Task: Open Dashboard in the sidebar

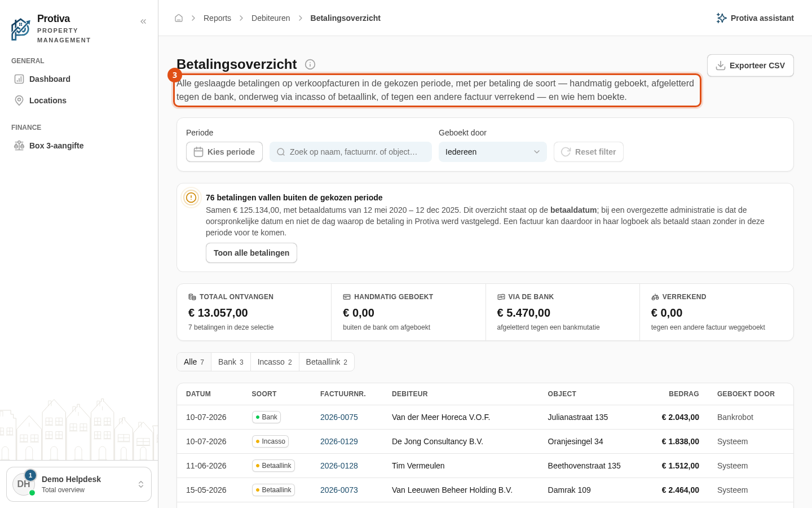Action: 79,79
